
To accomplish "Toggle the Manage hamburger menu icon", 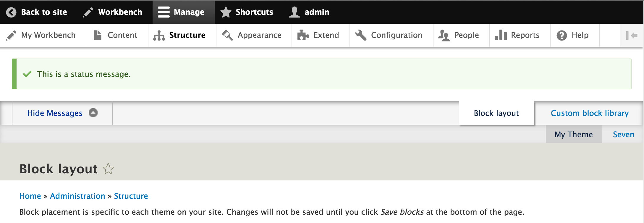I will pyautogui.click(x=164, y=12).
